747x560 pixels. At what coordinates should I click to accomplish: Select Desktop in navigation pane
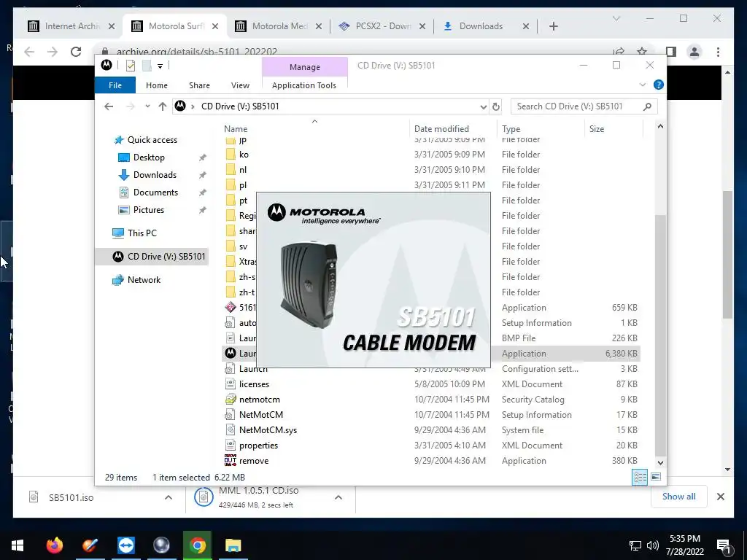click(x=149, y=157)
